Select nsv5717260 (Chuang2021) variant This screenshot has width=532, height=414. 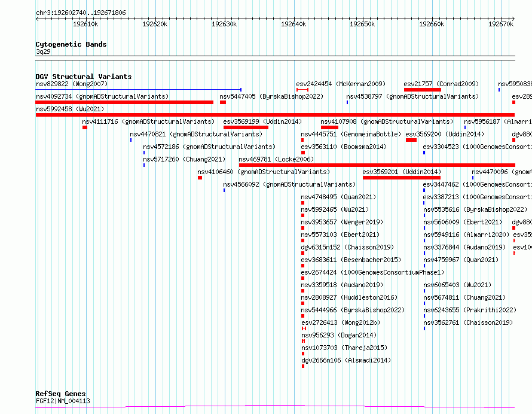coord(184,159)
